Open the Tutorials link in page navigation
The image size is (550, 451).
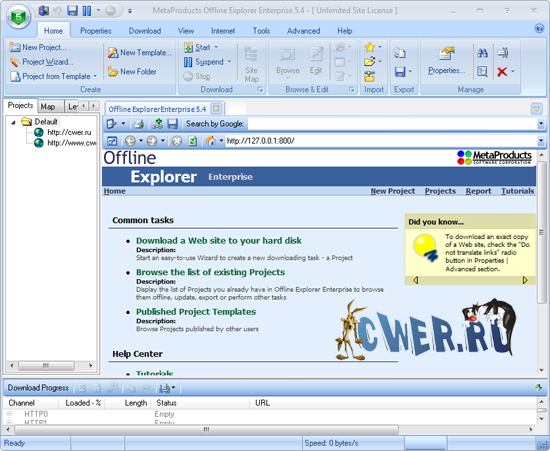pos(517,191)
